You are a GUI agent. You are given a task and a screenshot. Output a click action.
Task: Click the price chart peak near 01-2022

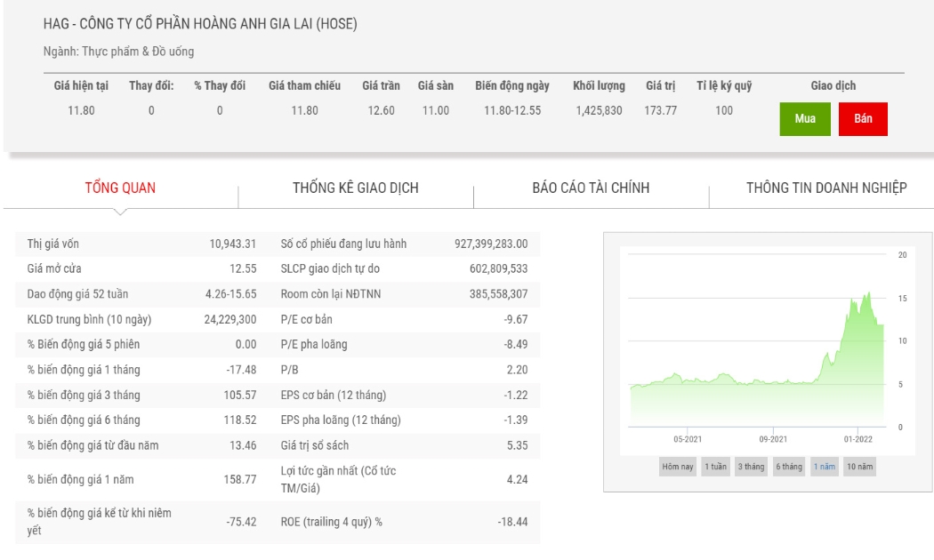point(869,292)
